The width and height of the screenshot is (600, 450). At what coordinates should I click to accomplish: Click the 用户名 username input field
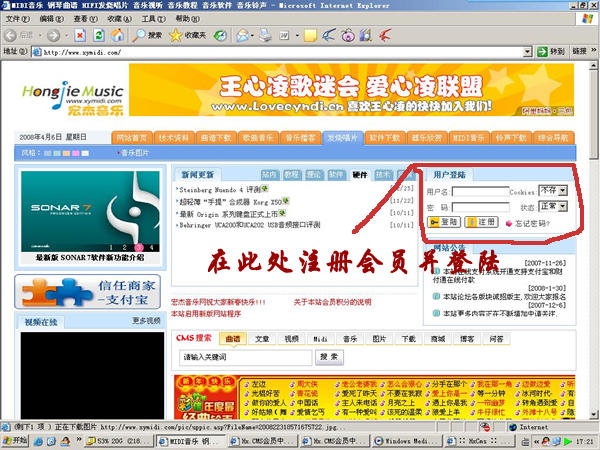(481, 191)
